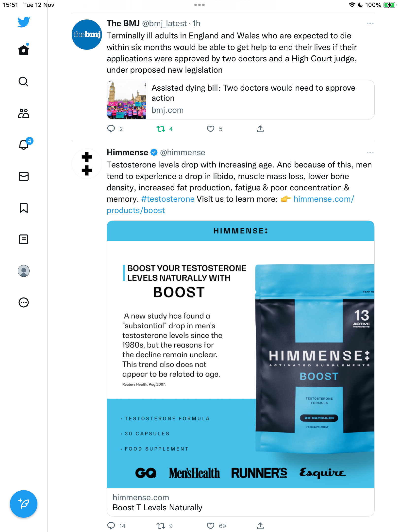This screenshot has height=532, width=399.
Task: Like the BMJ tweet
Action: pyautogui.click(x=211, y=129)
